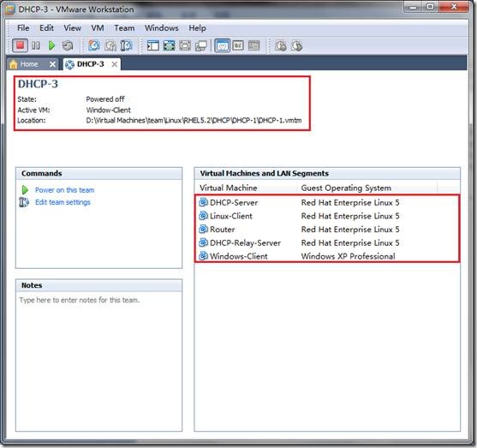Toggle the sidebar view toolbar icon

click(152, 45)
